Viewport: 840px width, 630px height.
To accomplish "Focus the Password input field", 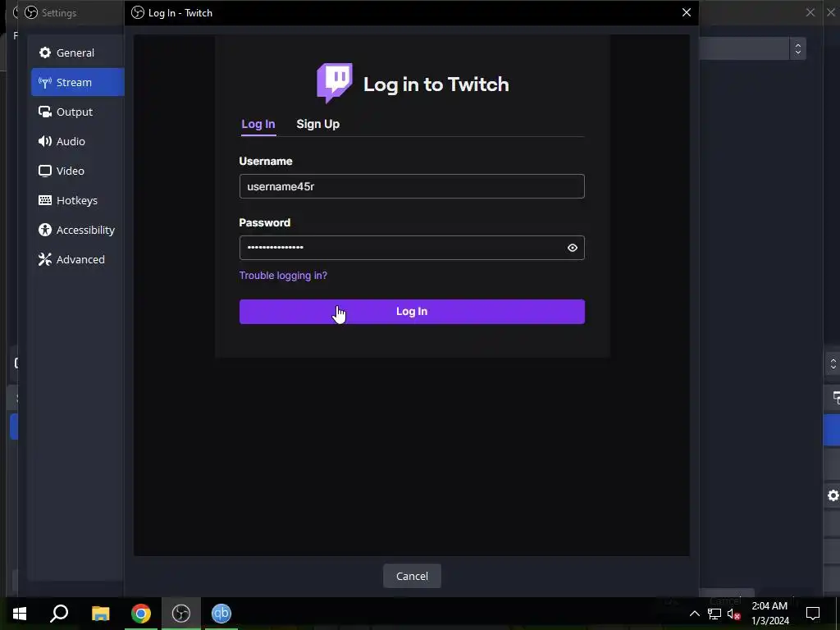I will point(412,248).
